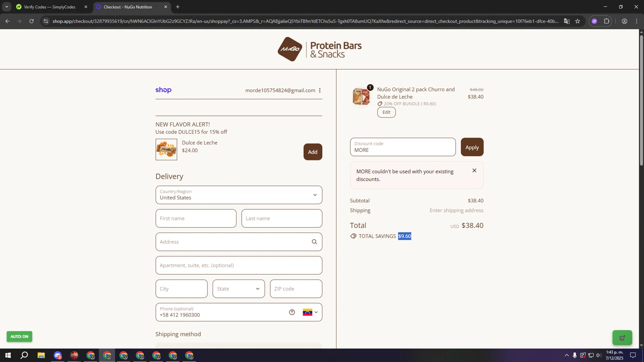This screenshot has height=362, width=644.
Task: Click the Apartment, suite field
Action: (x=239, y=265)
